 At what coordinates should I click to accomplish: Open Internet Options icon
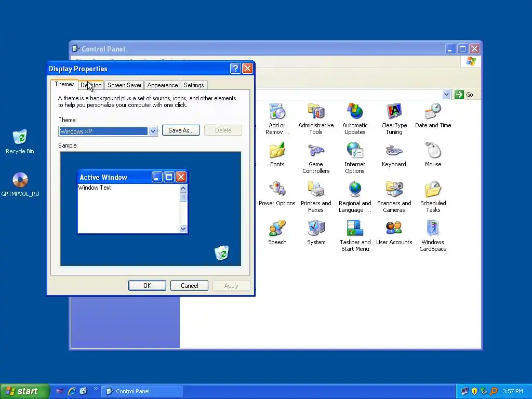point(355,151)
